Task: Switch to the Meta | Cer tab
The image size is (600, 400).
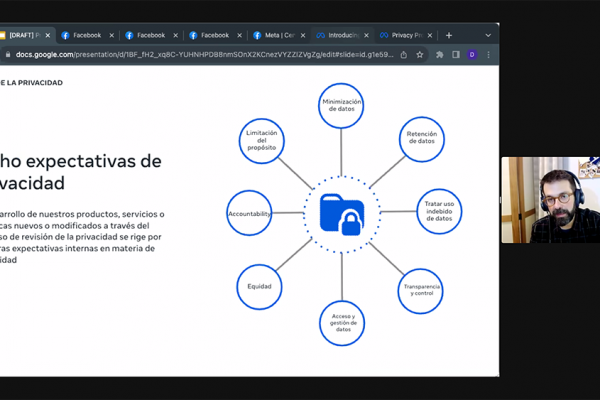Action: (x=279, y=35)
